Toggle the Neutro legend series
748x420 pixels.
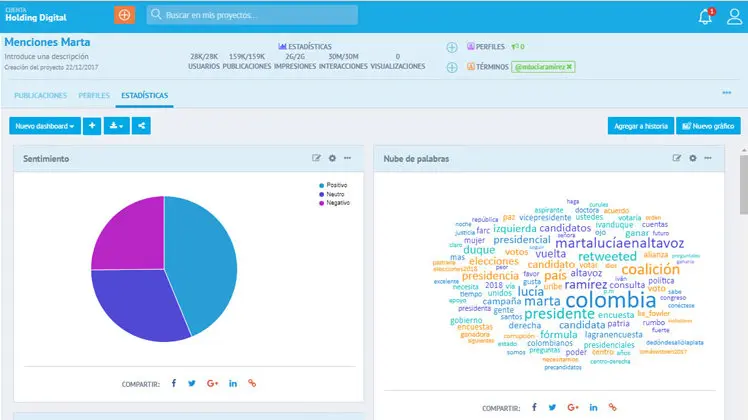pyautogui.click(x=333, y=194)
